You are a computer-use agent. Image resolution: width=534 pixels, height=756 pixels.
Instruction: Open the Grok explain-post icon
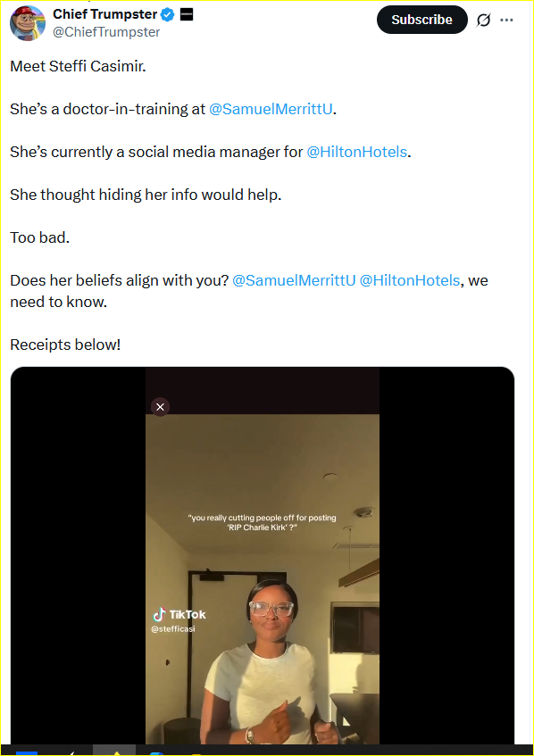click(483, 20)
